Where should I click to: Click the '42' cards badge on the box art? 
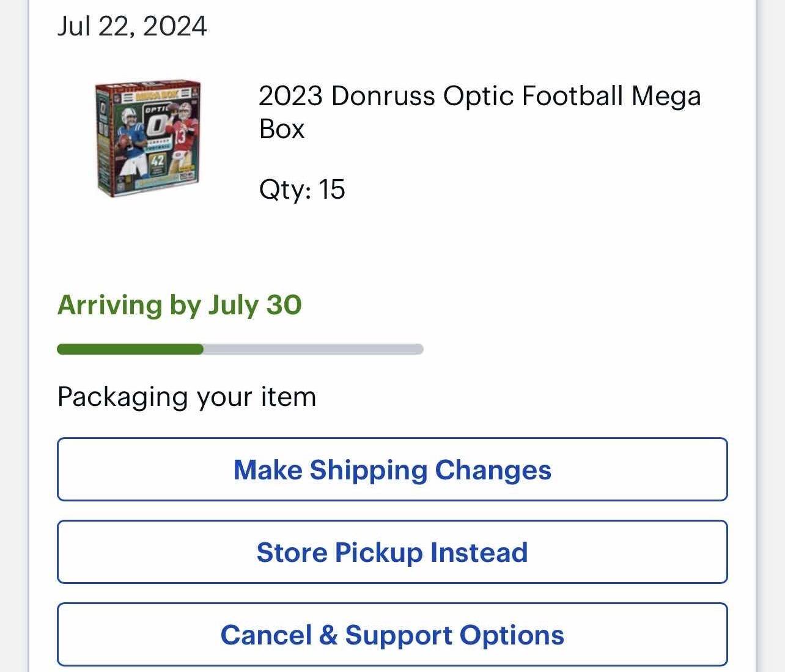click(x=158, y=162)
